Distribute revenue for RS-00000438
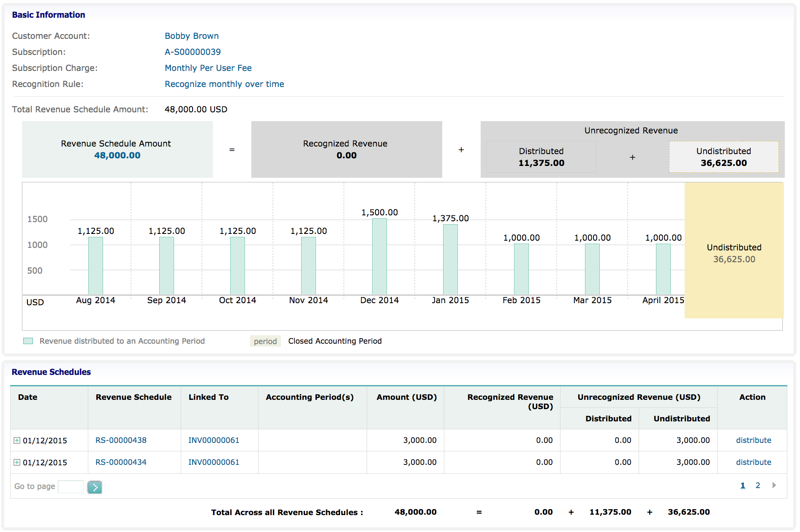The image size is (800, 532). click(x=753, y=440)
